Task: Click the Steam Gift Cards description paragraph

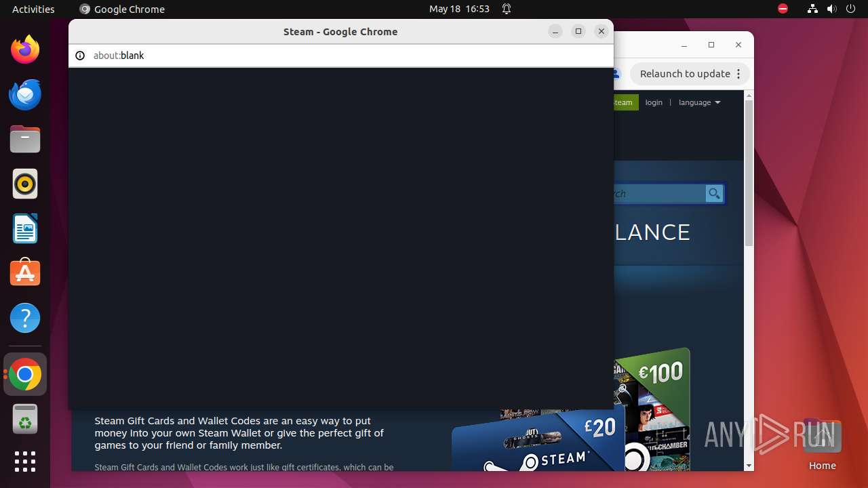Action: coord(239,433)
